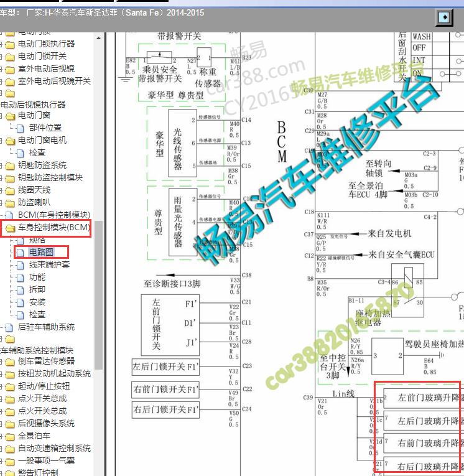Click the 电路图 document icon

point(21,253)
